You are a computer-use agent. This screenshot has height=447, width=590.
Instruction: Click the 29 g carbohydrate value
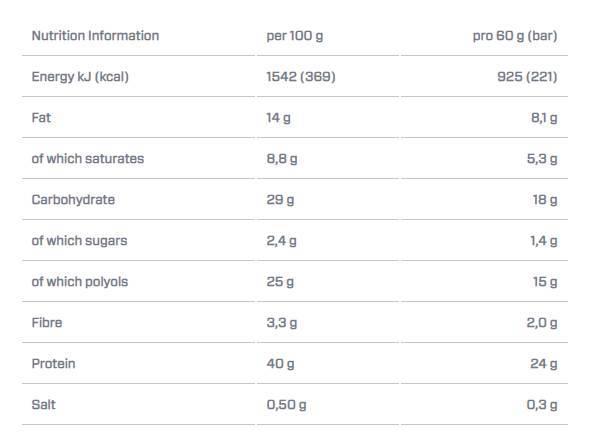[x=280, y=200]
